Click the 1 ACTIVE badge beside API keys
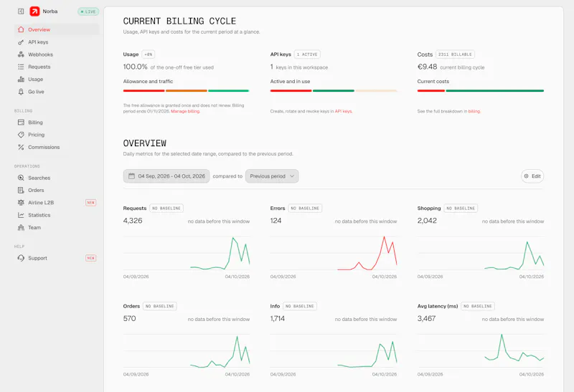Viewport: 574px width, 392px height. pos(307,54)
